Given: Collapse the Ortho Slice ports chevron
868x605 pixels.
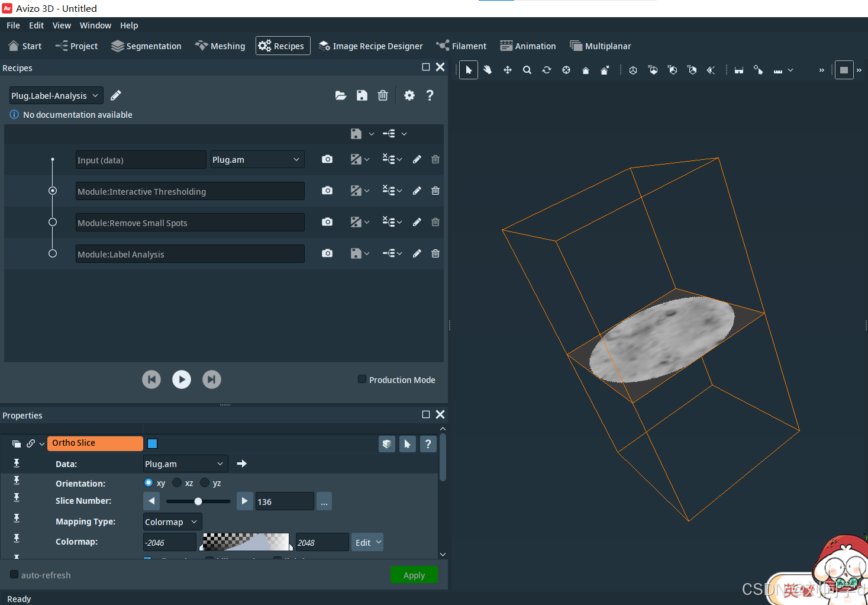Looking at the screenshot, I should tap(42, 444).
